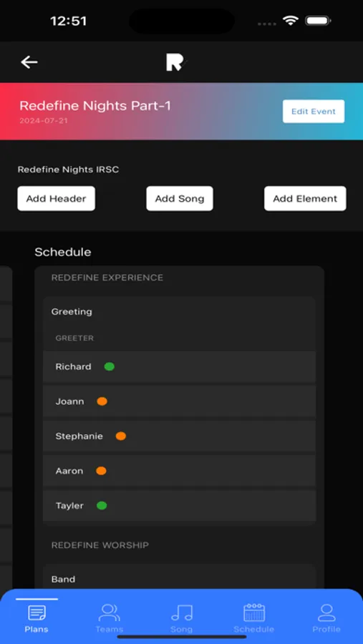Tap the Redefine Nights IRSC label
The width and height of the screenshot is (363, 644).
(68, 169)
